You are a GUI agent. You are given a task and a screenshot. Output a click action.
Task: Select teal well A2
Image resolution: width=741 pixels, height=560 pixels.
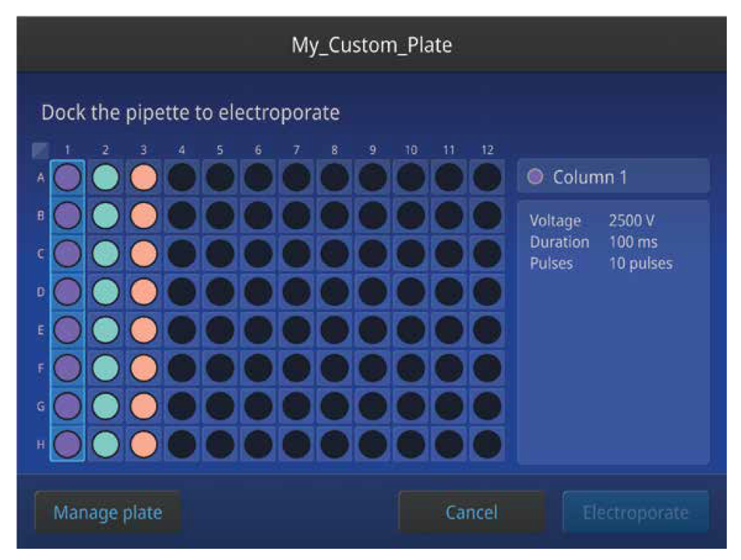point(106,178)
